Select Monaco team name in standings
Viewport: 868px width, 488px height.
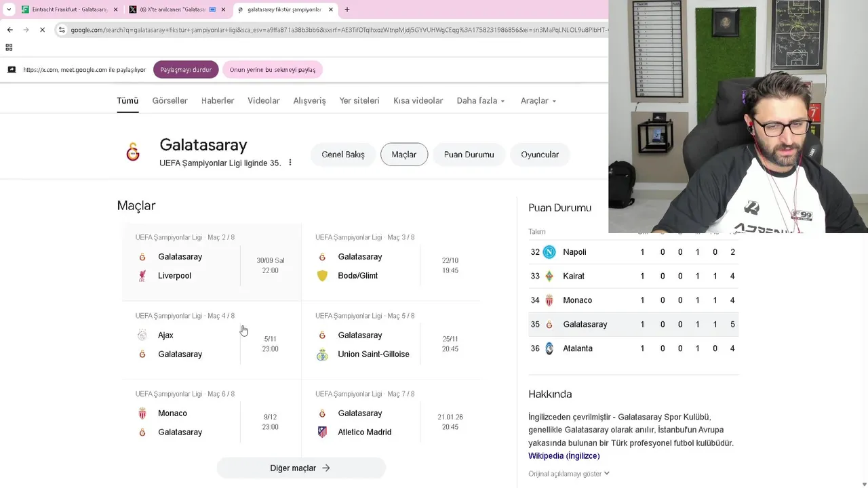pos(577,300)
